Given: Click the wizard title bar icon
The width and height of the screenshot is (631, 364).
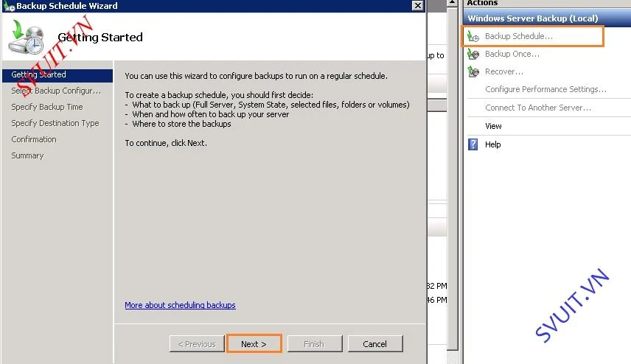Looking at the screenshot, I should coord(9,6).
